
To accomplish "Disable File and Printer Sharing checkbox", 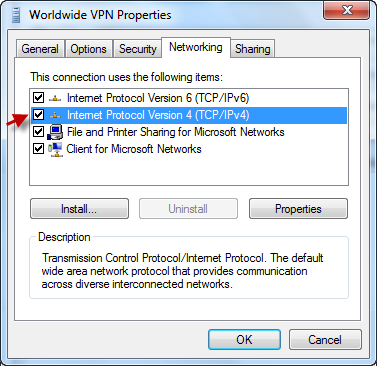I will [x=38, y=132].
